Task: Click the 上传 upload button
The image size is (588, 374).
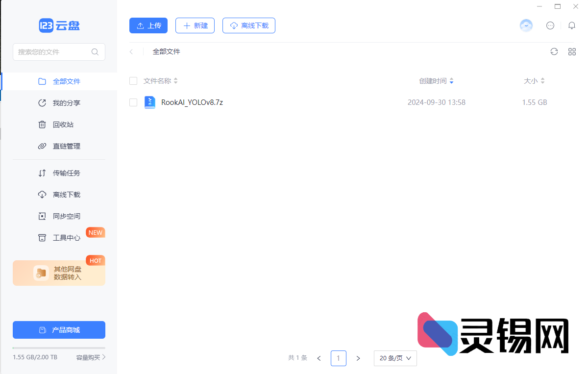Action: tap(148, 25)
